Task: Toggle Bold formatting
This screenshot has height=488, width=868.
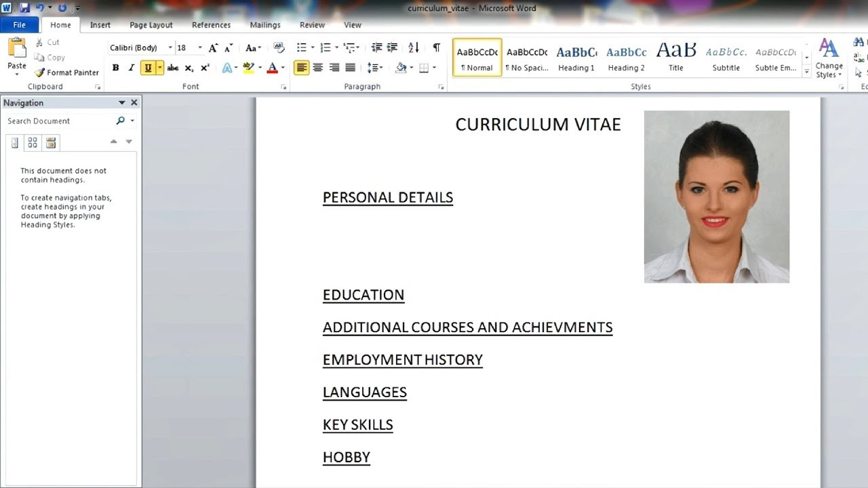Action: coord(115,68)
